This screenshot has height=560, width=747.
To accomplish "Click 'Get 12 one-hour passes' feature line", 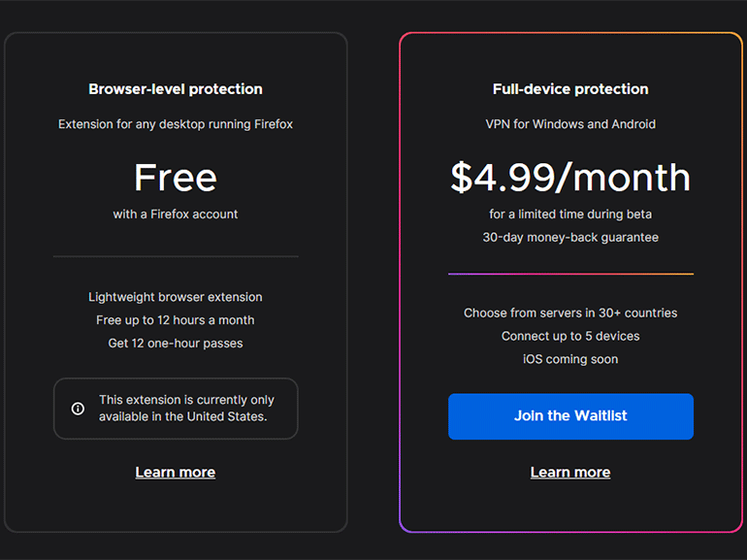I will [176, 344].
